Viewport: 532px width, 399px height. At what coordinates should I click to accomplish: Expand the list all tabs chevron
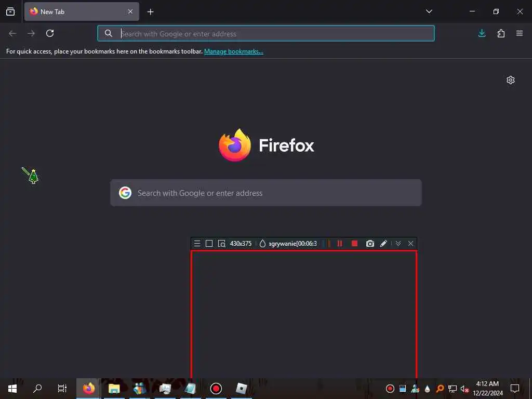[x=429, y=11]
